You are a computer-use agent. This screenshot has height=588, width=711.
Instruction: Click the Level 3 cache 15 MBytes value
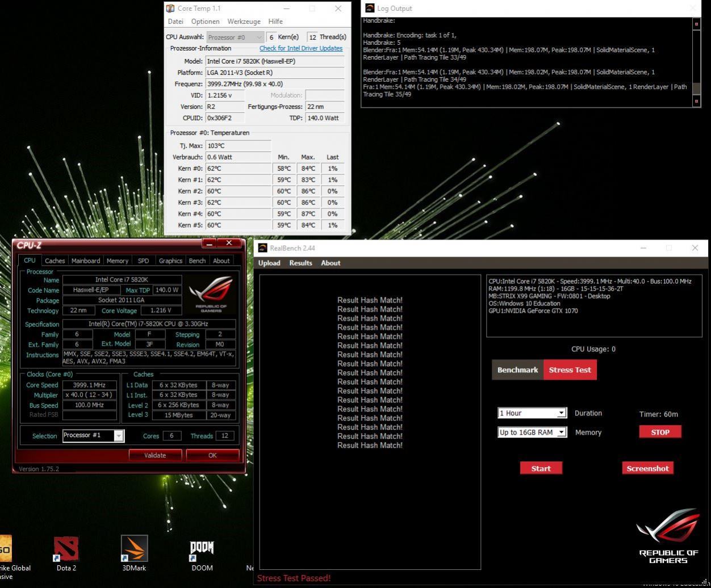point(178,415)
